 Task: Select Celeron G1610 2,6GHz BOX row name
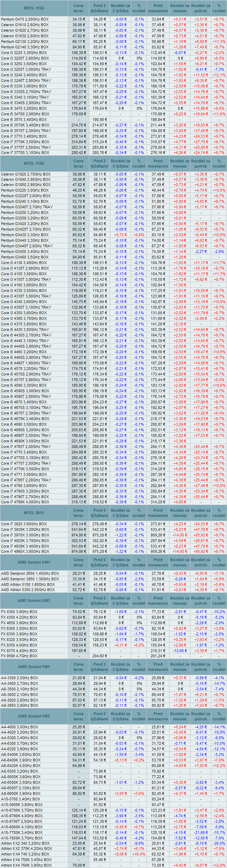25,25
